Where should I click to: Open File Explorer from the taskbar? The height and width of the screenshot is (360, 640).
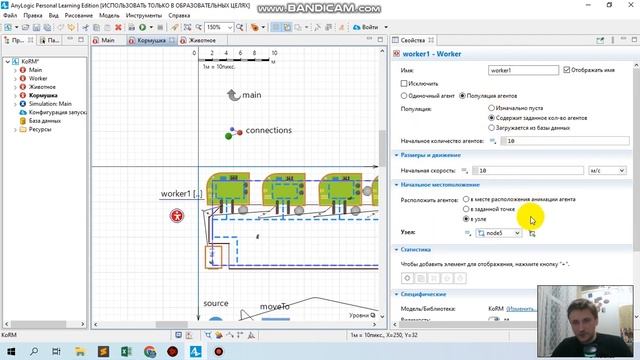(80, 351)
